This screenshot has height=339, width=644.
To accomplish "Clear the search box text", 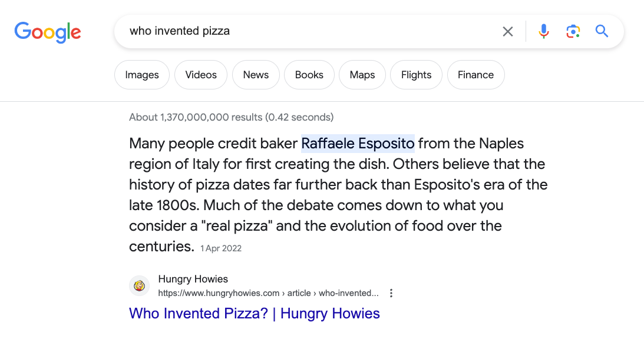I will click(x=507, y=31).
